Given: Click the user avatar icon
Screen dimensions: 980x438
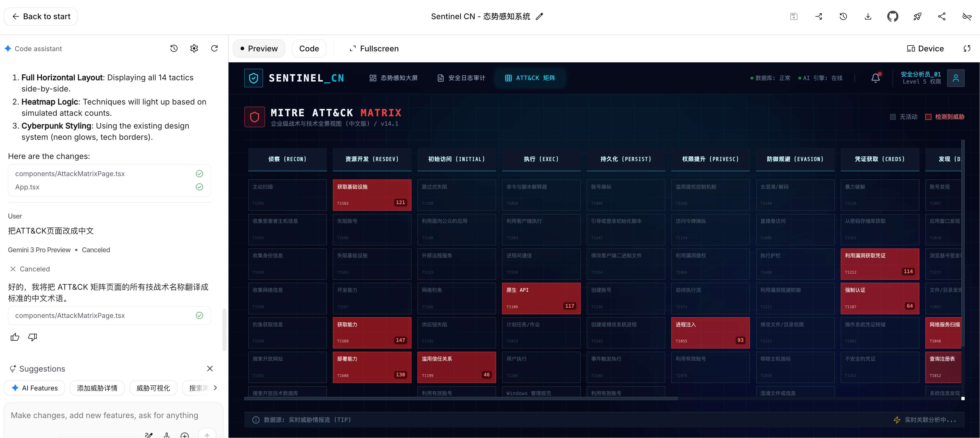Looking at the screenshot, I should (x=956, y=78).
